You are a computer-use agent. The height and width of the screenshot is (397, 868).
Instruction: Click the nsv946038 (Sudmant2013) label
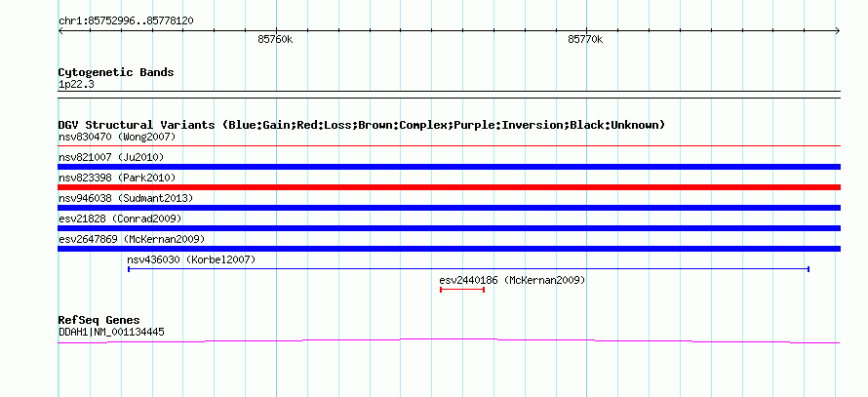point(126,198)
